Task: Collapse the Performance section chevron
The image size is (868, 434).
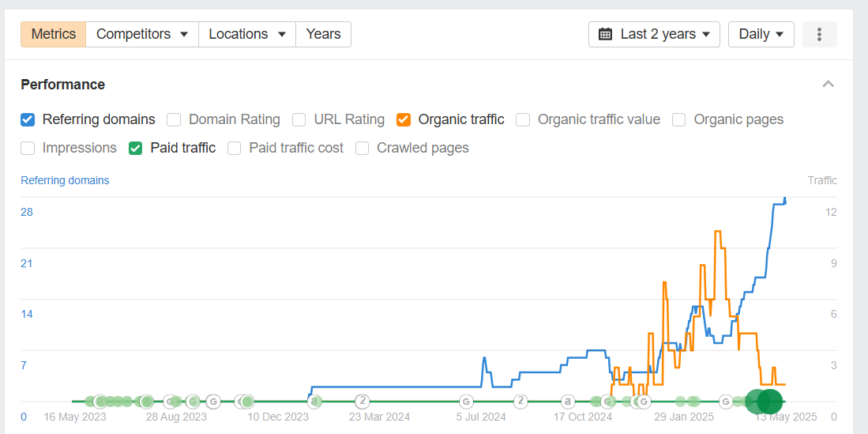Action: point(829,85)
